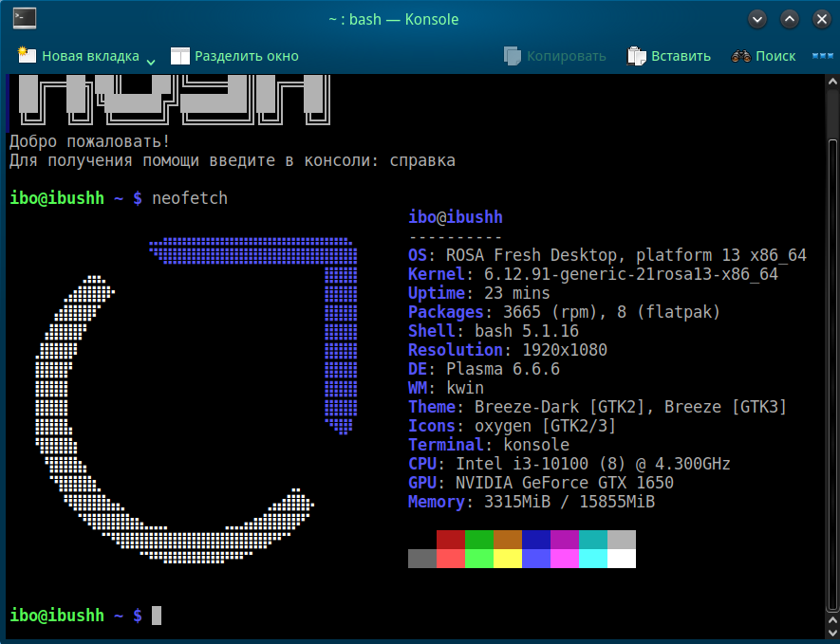Click the New Tab star icon
This screenshot has width=840, height=644.
pos(27,56)
